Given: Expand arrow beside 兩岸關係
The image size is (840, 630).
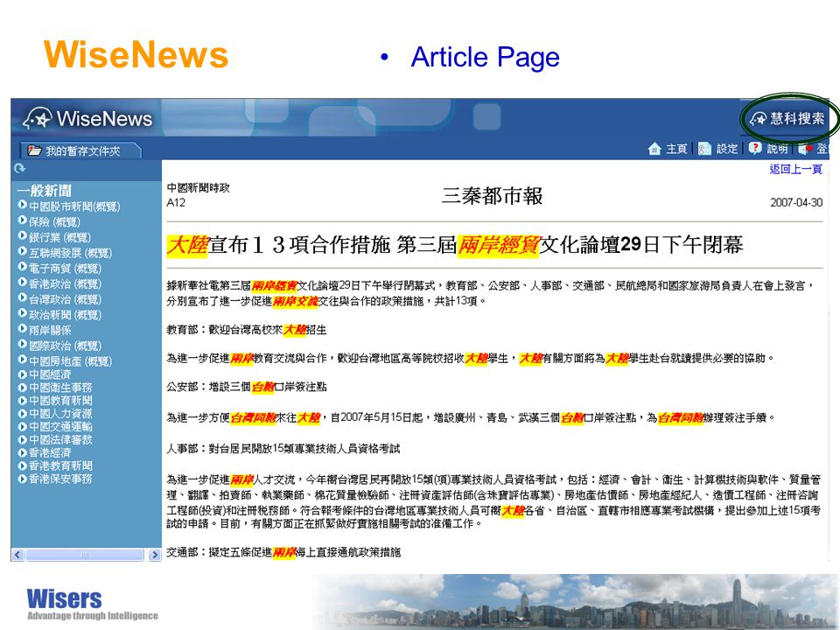Looking at the screenshot, I should coord(23,328).
